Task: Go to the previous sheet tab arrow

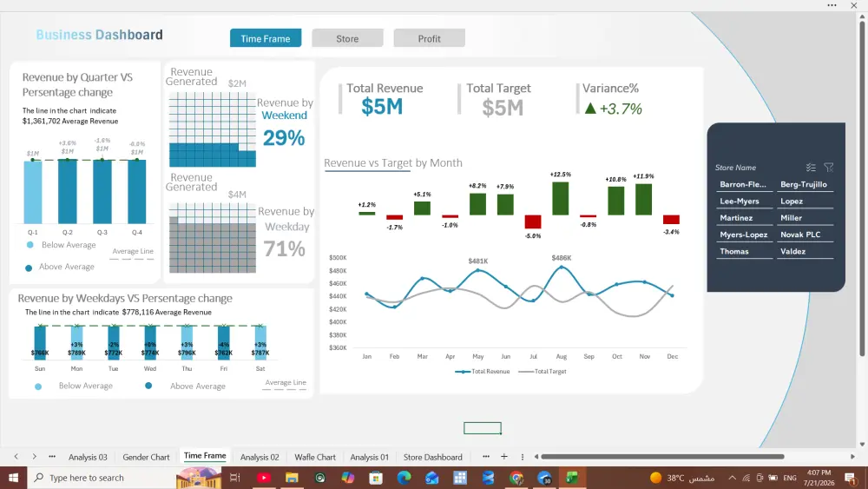Action: [x=16, y=456]
